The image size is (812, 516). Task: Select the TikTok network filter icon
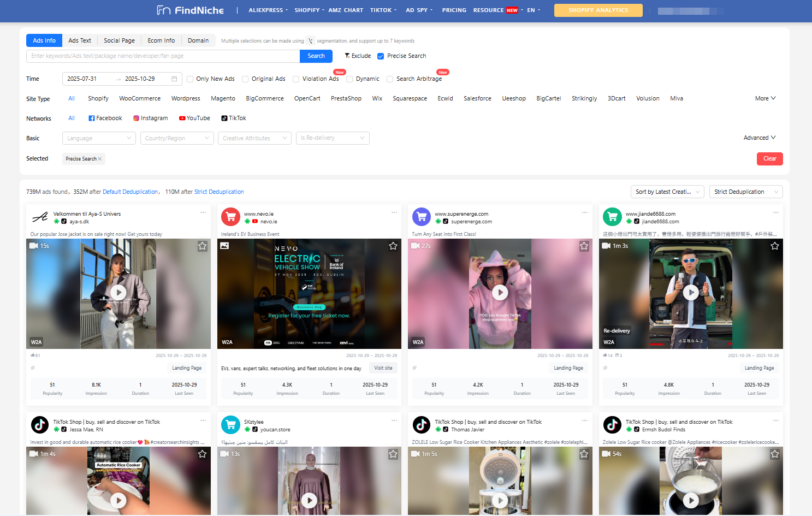tap(224, 118)
